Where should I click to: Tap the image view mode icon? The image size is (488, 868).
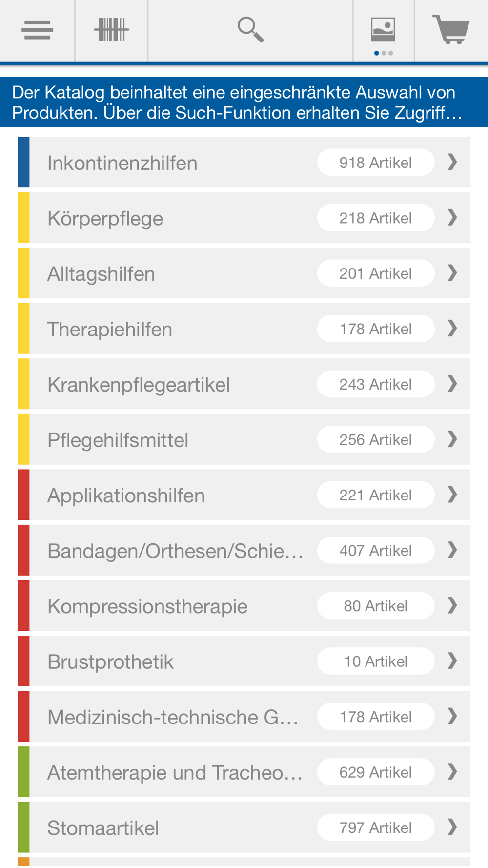click(x=383, y=30)
